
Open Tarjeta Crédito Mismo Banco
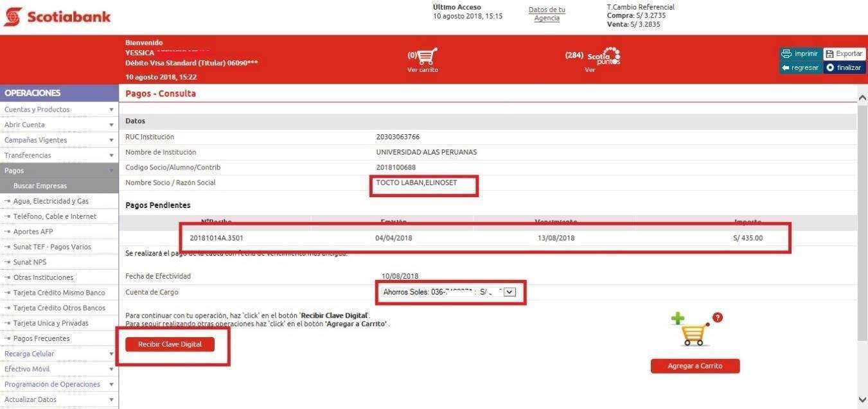59,293
